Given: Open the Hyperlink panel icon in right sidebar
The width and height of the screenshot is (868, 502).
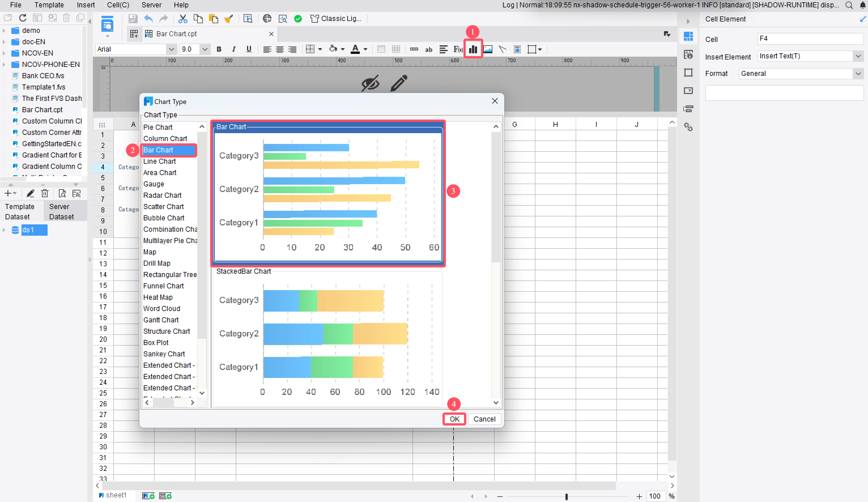Looking at the screenshot, I should [688, 127].
